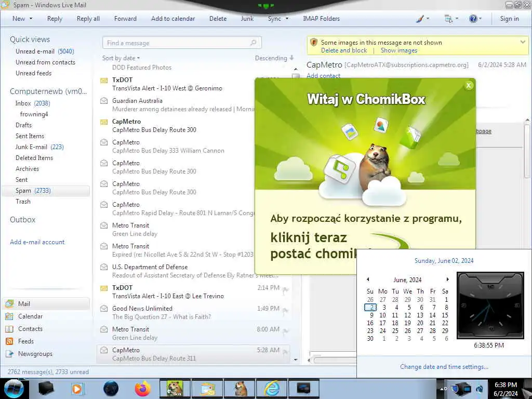
Task: Click Reply in the toolbar
Action: [55, 19]
